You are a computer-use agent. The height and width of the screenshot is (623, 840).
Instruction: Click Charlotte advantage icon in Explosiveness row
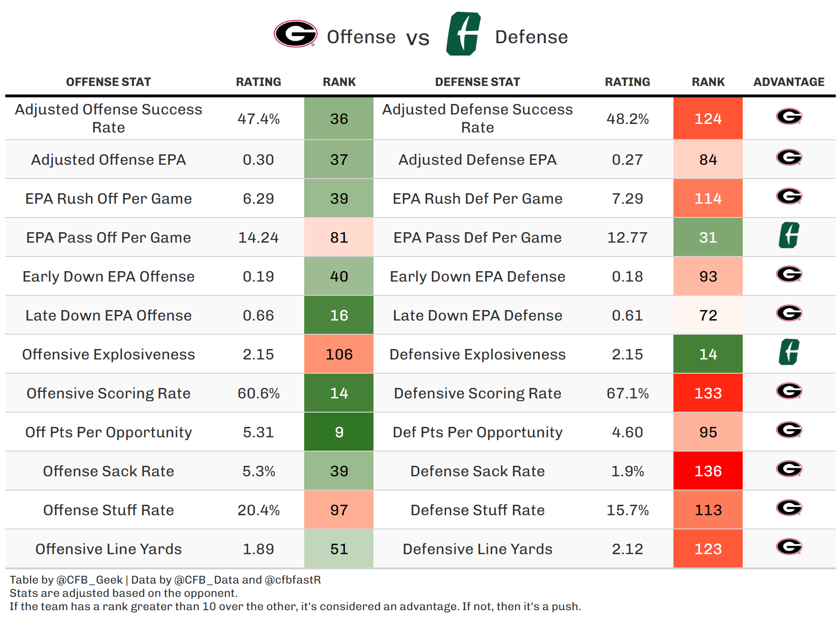click(789, 352)
